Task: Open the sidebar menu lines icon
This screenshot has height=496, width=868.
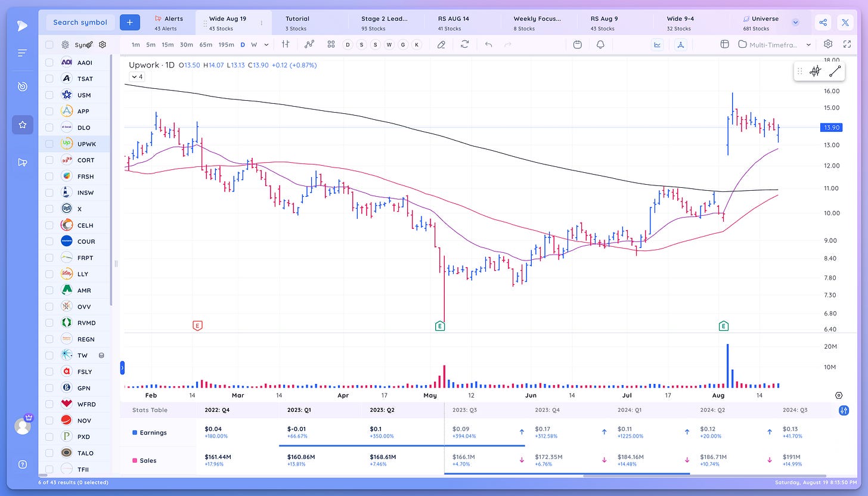Action: 22,53
